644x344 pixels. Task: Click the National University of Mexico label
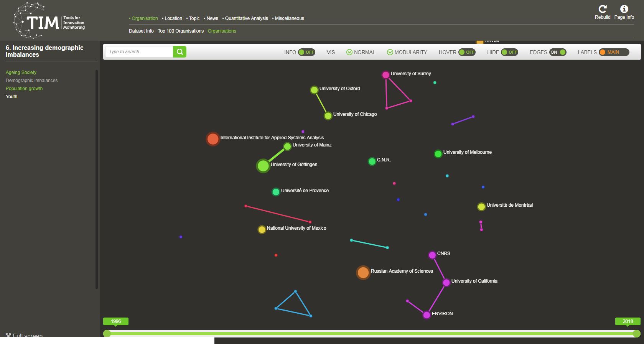[296, 228]
